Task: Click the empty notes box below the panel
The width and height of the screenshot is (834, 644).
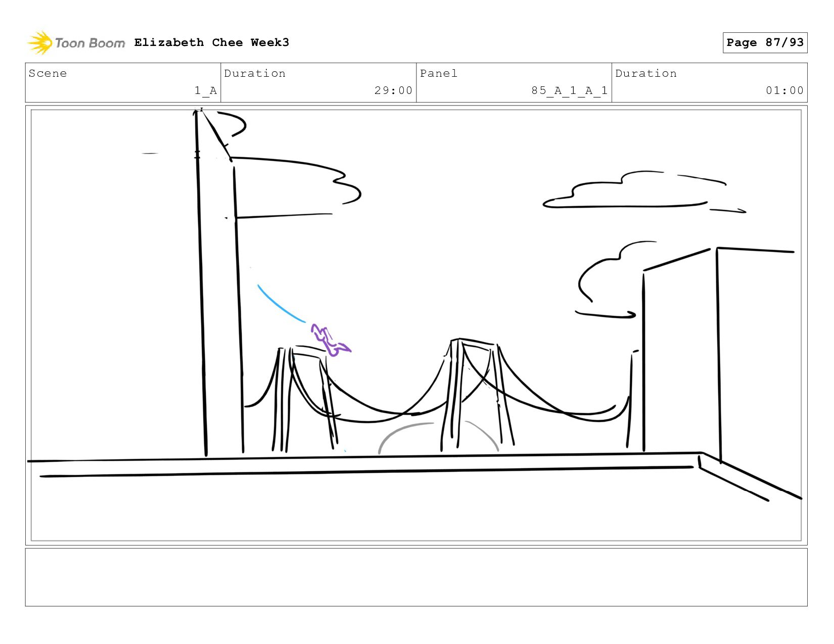Action: click(416, 577)
